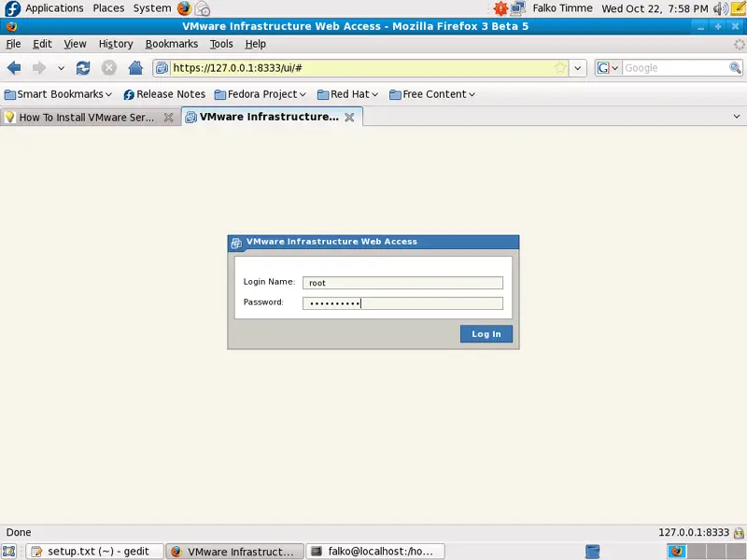747x560 pixels.
Task: Go back with the Back arrow
Action: click(14, 68)
